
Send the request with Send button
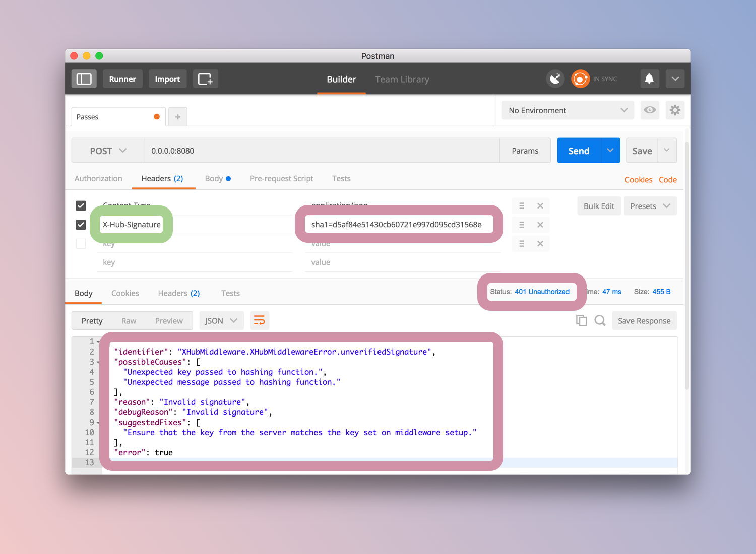pyautogui.click(x=579, y=151)
